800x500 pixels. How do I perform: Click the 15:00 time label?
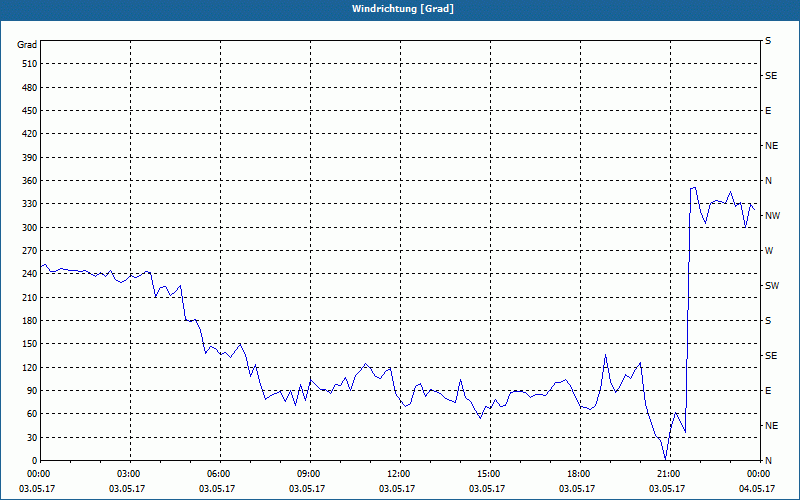(487, 474)
